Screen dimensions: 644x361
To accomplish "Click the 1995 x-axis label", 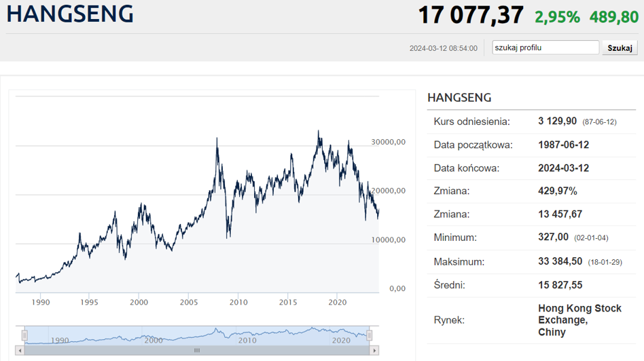I will pyautogui.click(x=89, y=303).
